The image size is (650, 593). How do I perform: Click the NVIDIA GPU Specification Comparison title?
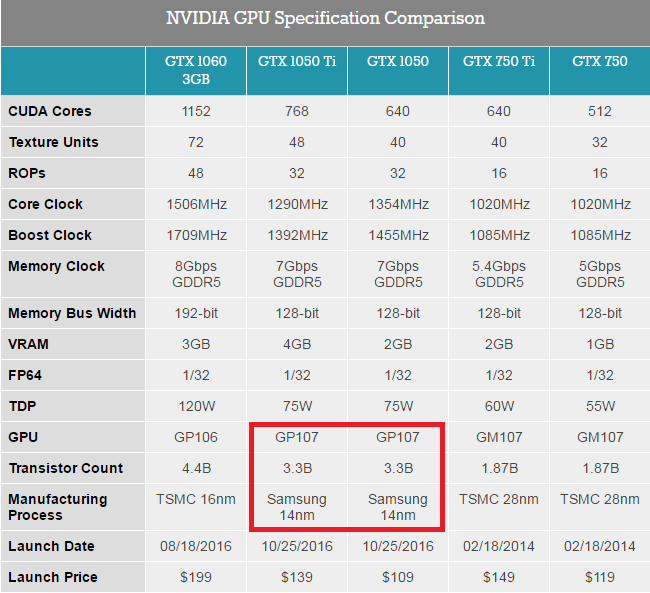[324, 19]
